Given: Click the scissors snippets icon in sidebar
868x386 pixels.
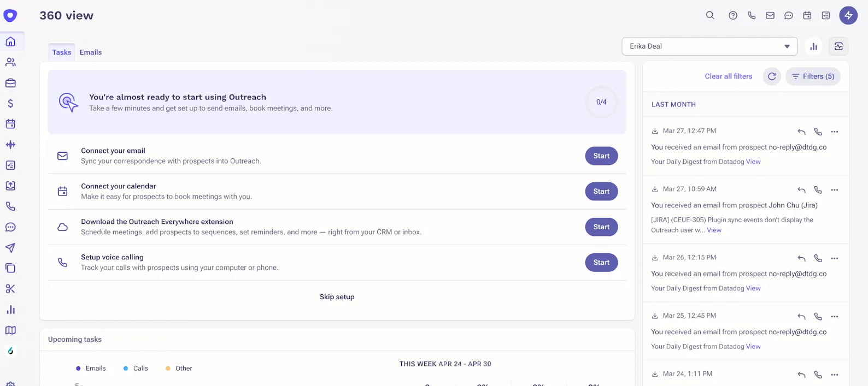Looking at the screenshot, I should (10, 288).
